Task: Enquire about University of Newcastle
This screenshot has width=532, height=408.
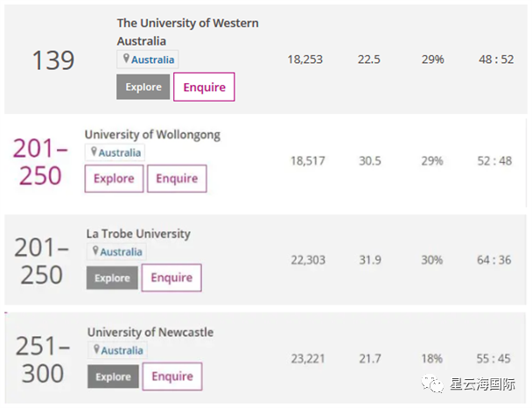Action: point(172,376)
